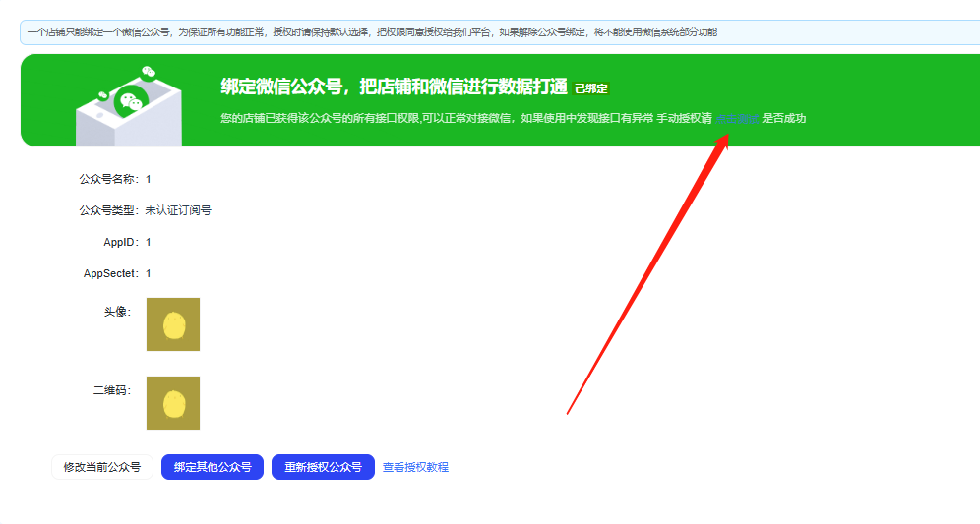Image resolution: width=980 pixels, height=524 pixels.
Task: Click the AppID value
Action: pos(149,242)
